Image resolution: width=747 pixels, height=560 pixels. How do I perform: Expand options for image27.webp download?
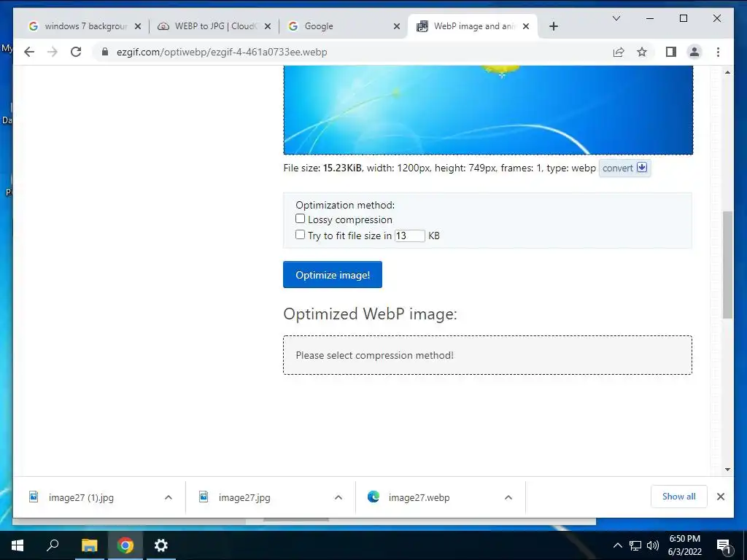(x=508, y=497)
